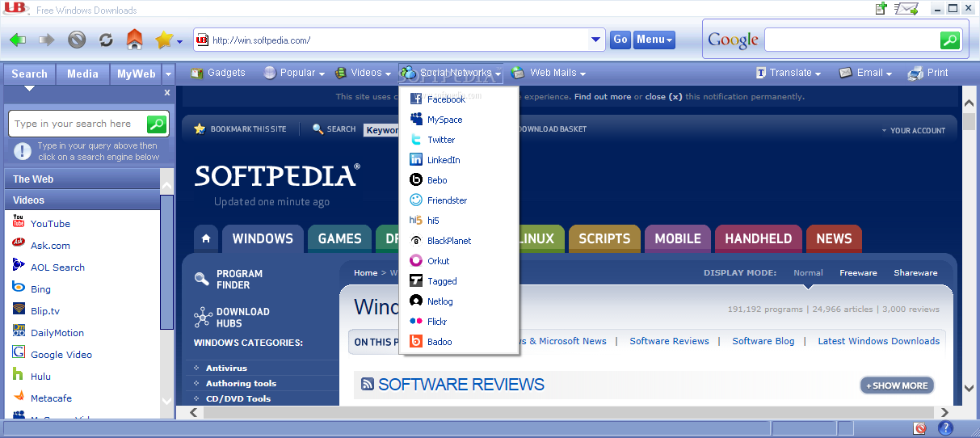Screen dimensions: 980x438
Task: Open help icon in status bar
Action: pyautogui.click(x=945, y=428)
